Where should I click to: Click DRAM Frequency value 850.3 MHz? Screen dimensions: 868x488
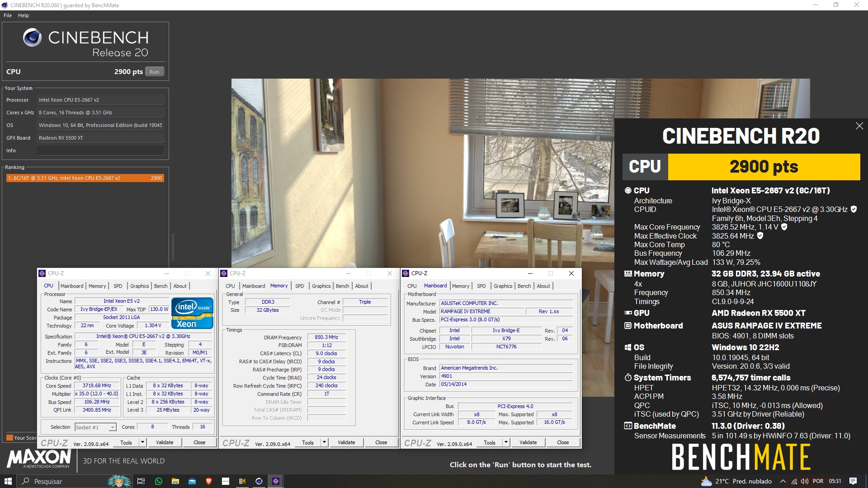tap(326, 337)
